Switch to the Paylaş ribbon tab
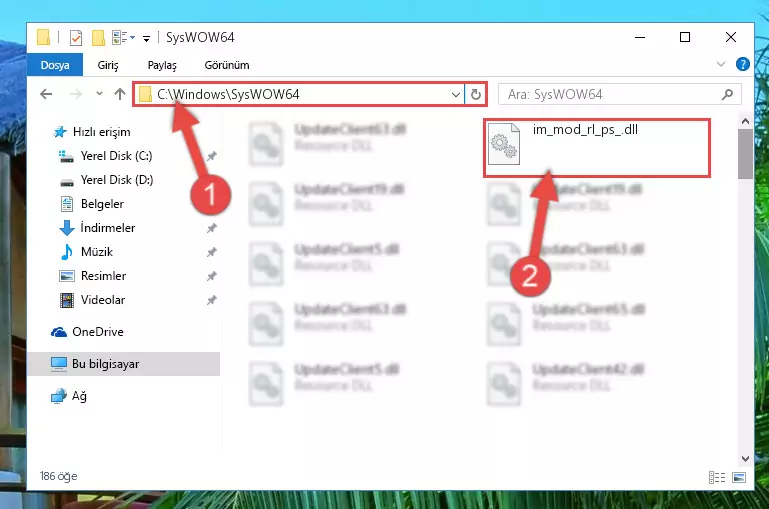769x509 pixels. click(162, 65)
